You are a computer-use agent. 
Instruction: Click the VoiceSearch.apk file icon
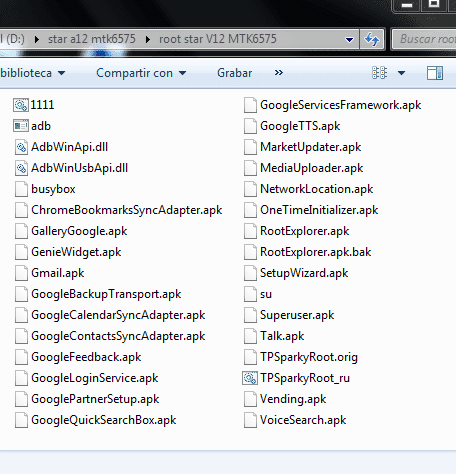click(x=250, y=420)
